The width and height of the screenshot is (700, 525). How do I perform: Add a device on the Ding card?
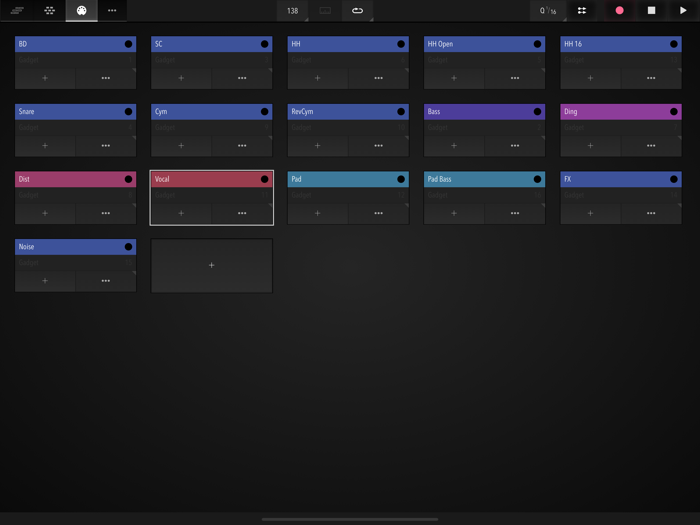[590, 146]
